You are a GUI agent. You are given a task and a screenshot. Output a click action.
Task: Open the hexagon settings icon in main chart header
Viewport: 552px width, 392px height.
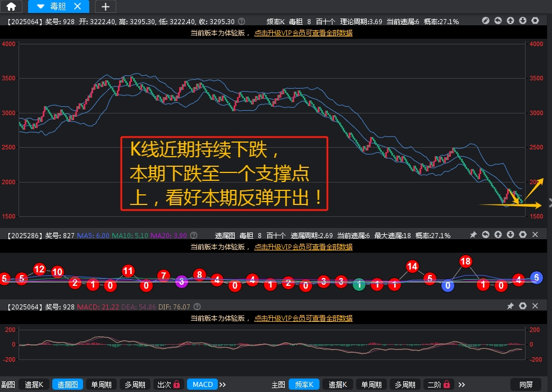coord(535,21)
